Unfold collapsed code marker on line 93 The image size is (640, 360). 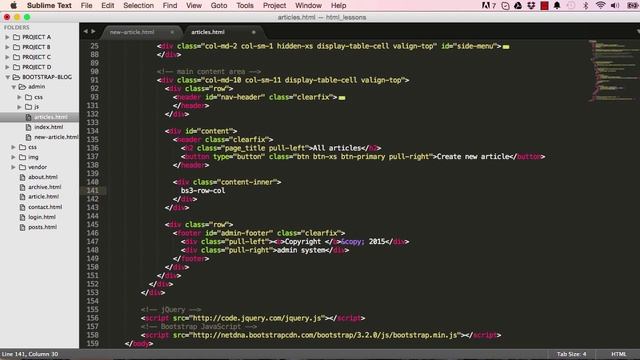click(342, 98)
